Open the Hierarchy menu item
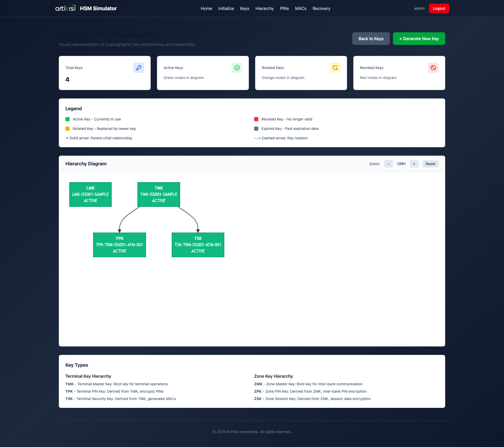This screenshot has width=504, height=447. pyautogui.click(x=264, y=8)
